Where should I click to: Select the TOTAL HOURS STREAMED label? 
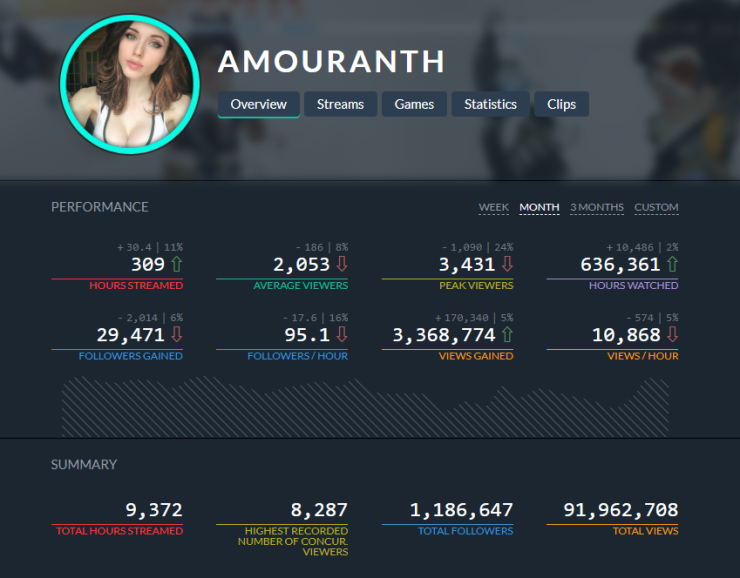[x=119, y=531]
